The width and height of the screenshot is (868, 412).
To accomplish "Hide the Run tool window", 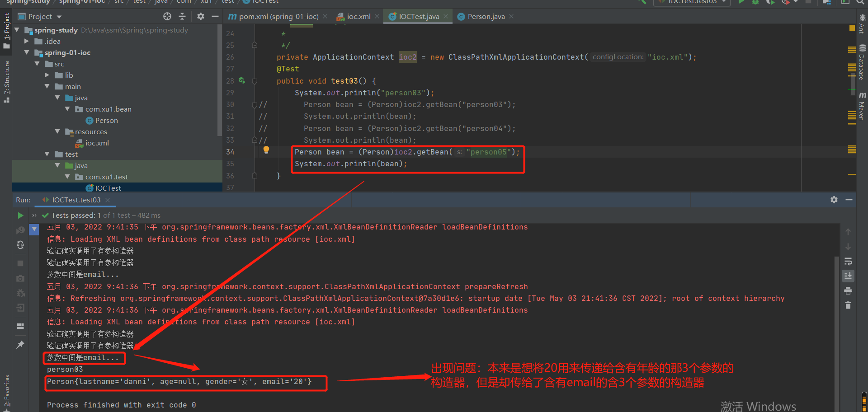I will (x=849, y=200).
